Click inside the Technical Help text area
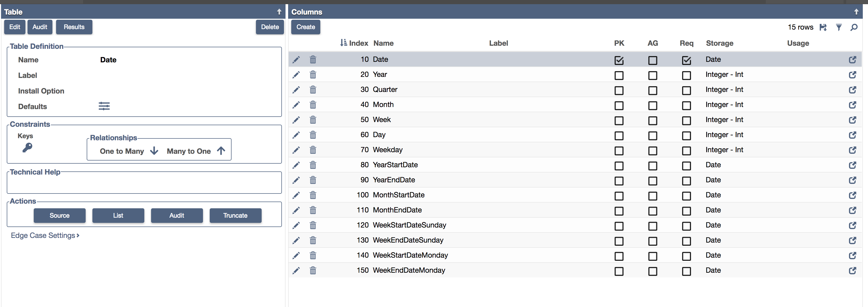The width and height of the screenshot is (868, 307). pos(144,183)
